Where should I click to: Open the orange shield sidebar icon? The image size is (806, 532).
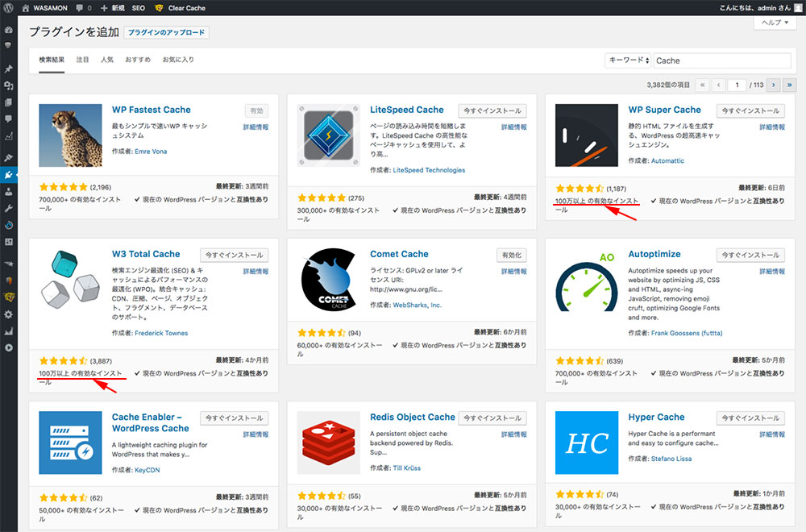(x=8, y=281)
